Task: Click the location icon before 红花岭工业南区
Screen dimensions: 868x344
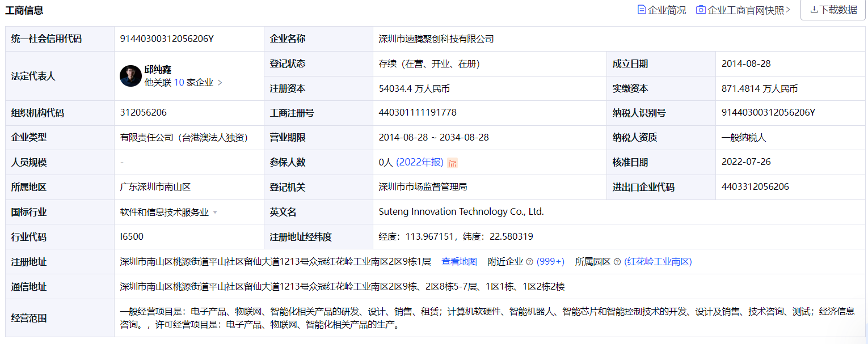Action: 617,261
